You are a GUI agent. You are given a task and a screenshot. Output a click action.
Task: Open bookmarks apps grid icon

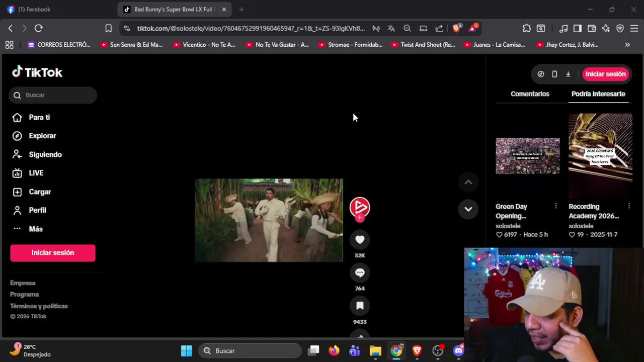pyautogui.click(x=9, y=45)
